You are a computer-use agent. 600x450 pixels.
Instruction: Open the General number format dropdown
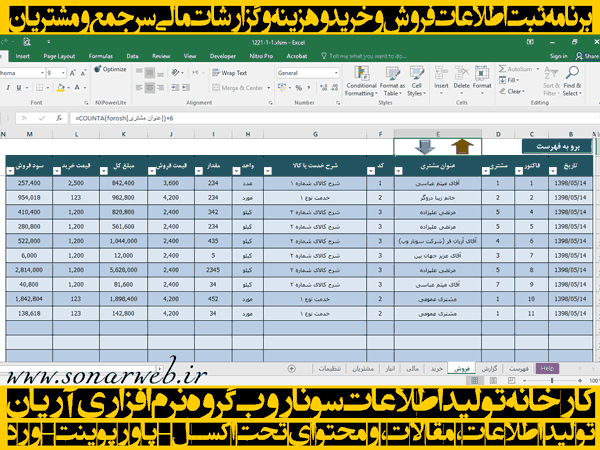point(336,73)
